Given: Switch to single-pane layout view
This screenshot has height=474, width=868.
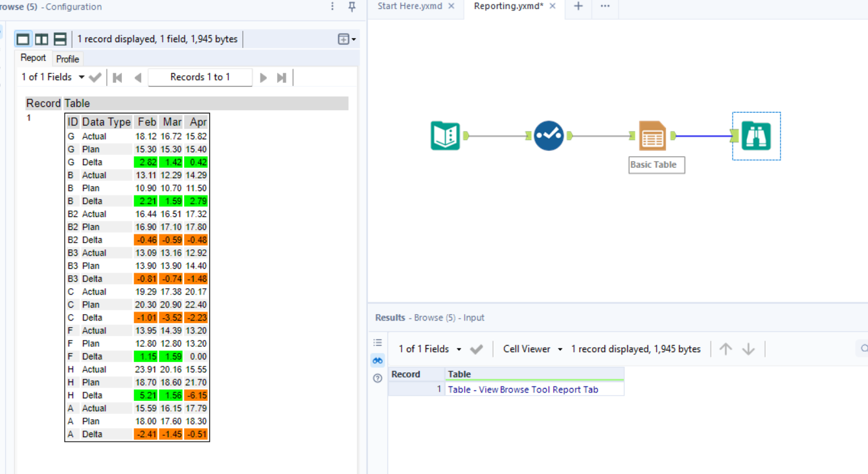Looking at the screenshot, I should point(23,39).
